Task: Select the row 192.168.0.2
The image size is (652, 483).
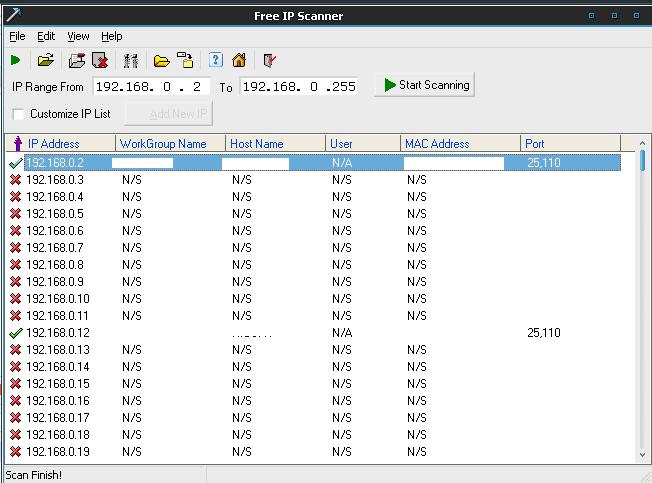Action: click(x=314, y=163)
